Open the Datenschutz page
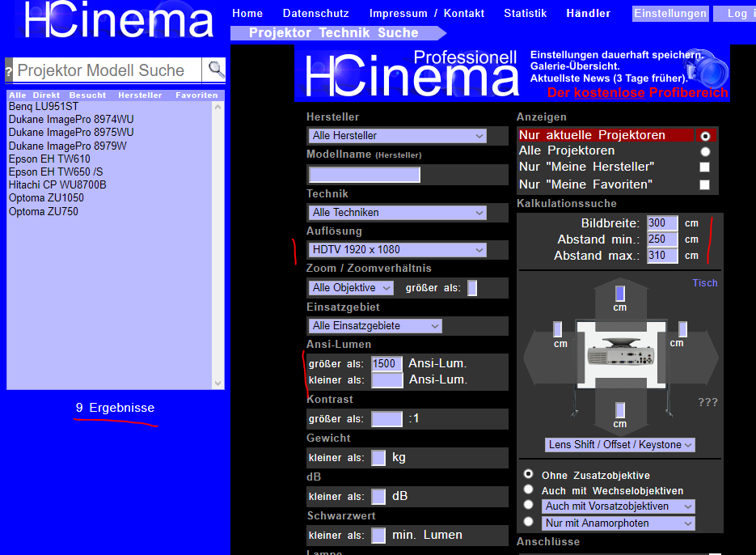 coord(316,14)
